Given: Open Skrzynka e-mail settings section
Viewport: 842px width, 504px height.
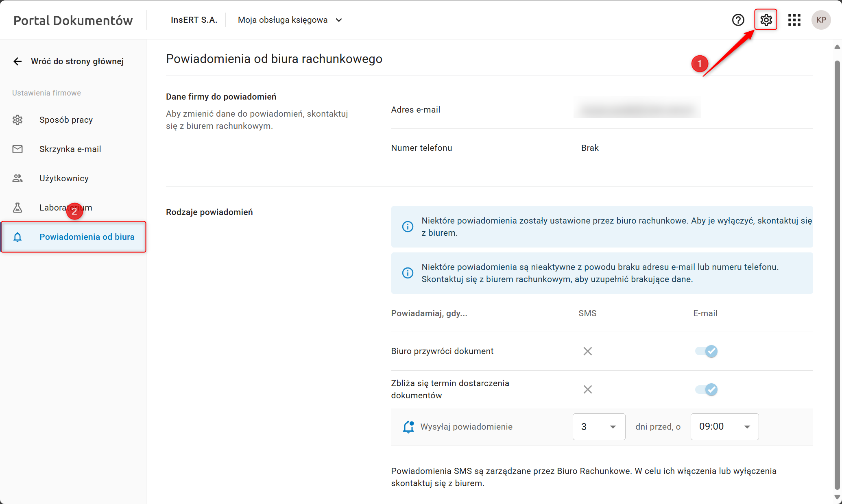Looking at the screenshot, I should point(70,149).
